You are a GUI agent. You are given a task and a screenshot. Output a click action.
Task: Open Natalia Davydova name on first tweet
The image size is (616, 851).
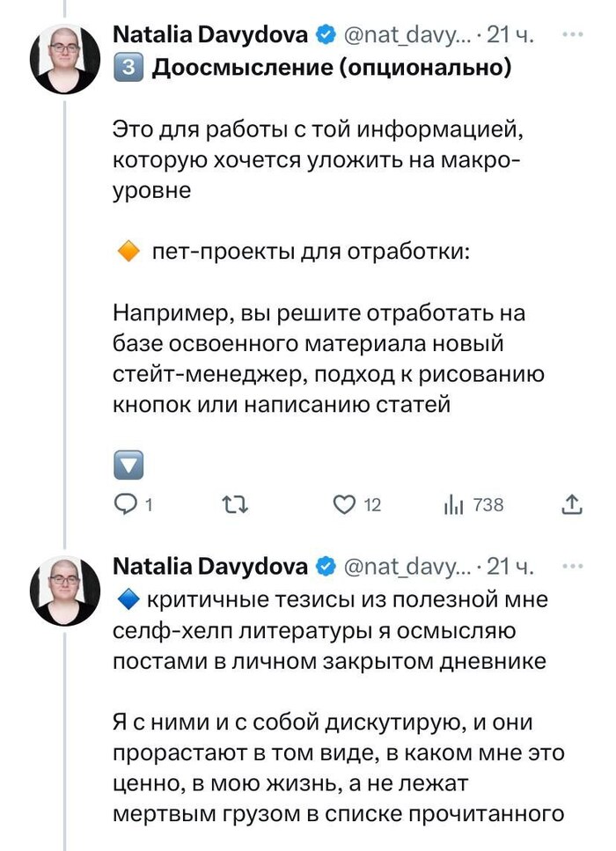pyautogui.click(x=210, y=35)
